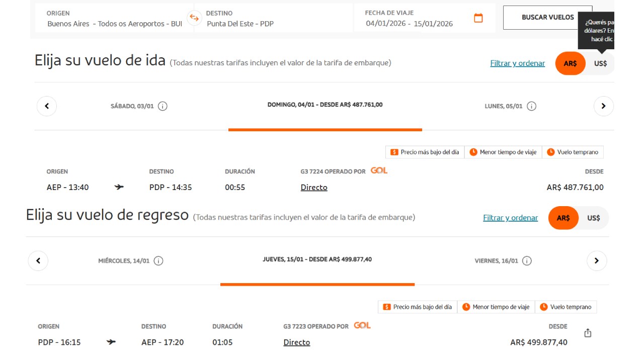This screenshot has width=644, height=362.
Task: Show info for Sábado 03/01
Action: tap(163, 106)
